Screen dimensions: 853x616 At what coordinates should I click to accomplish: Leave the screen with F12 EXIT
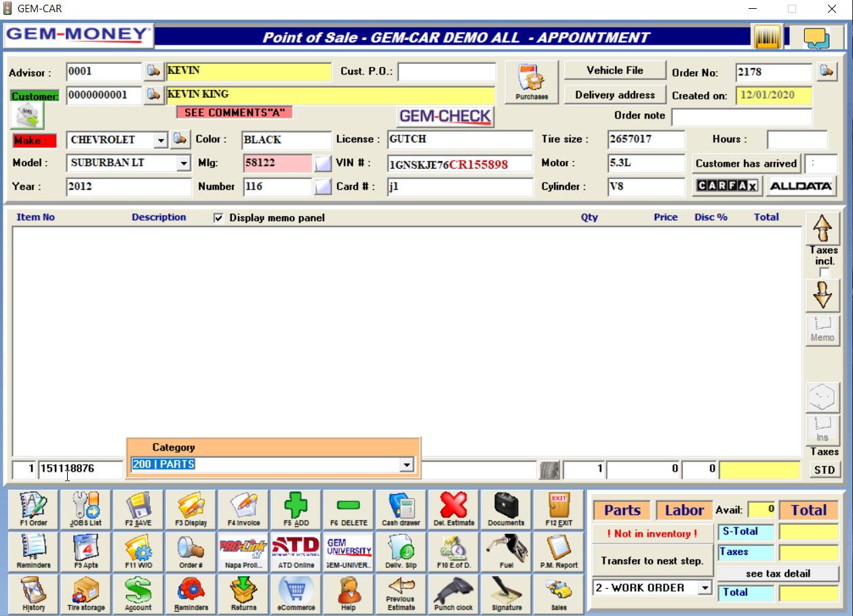tap(559, 510)
